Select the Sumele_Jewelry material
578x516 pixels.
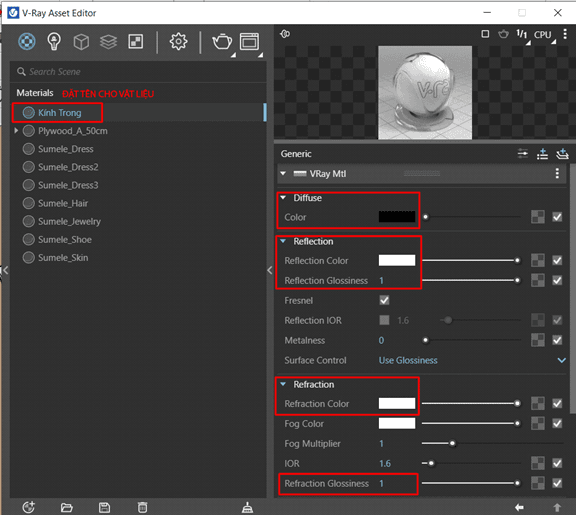(x=138, y=221)
